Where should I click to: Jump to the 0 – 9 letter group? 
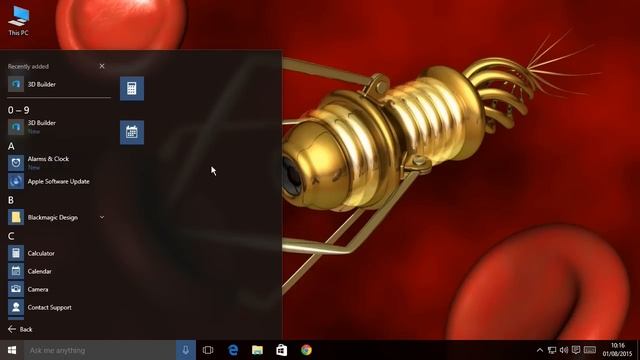pyautogui.click(x=18, y=110)
